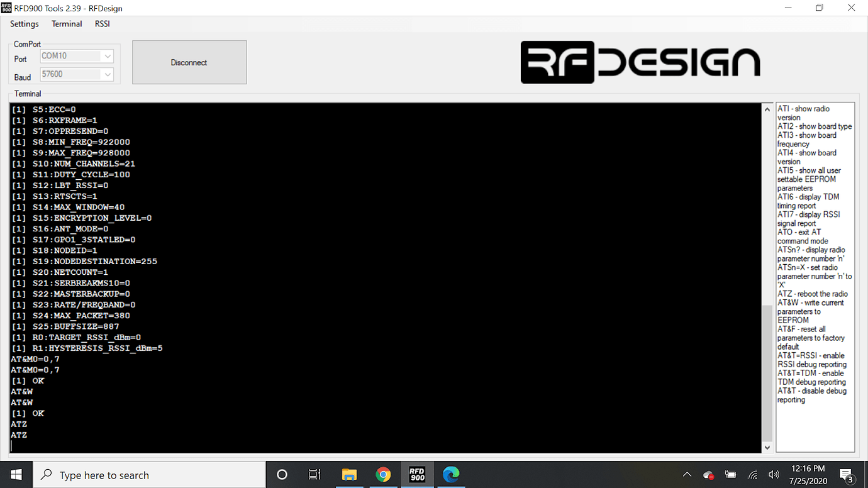Viewport: 868px width, 488px height.
Task: Open the Port COM10 dropdown
Action: point(108,55)
